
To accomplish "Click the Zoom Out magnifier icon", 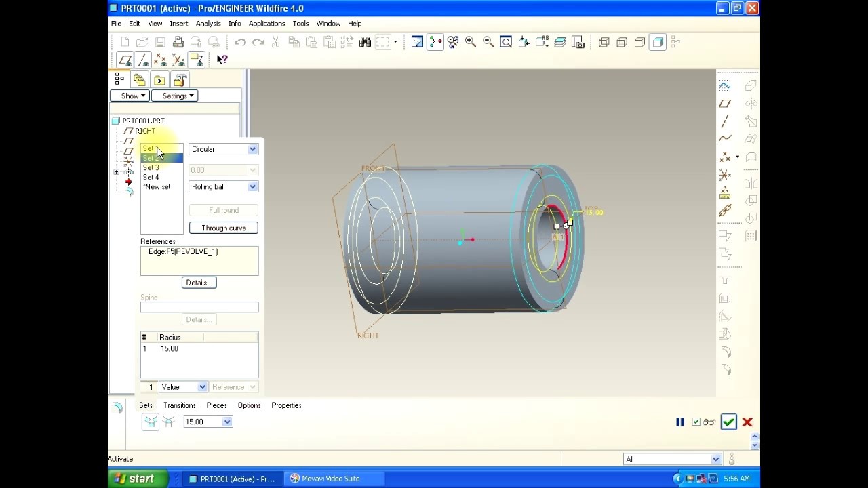I will (x=488, y=42).
